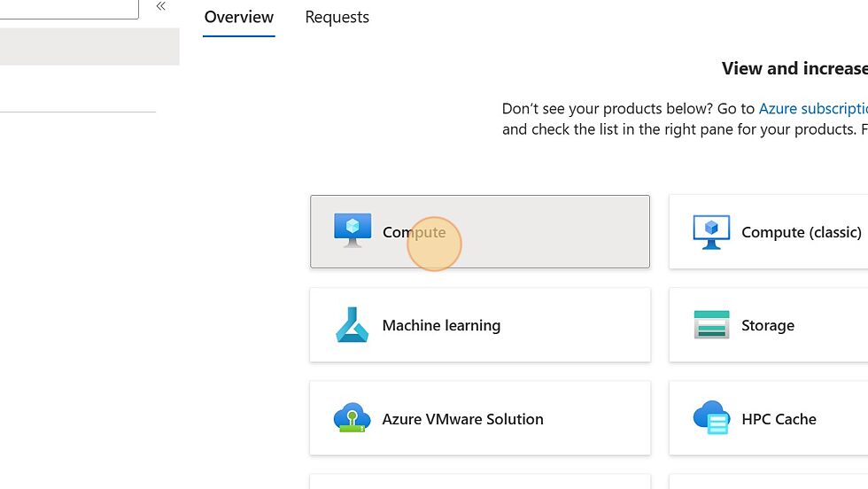Follow the Azure subscriptions link
This screenshot has height=489, width=868.
pos(813,109)
